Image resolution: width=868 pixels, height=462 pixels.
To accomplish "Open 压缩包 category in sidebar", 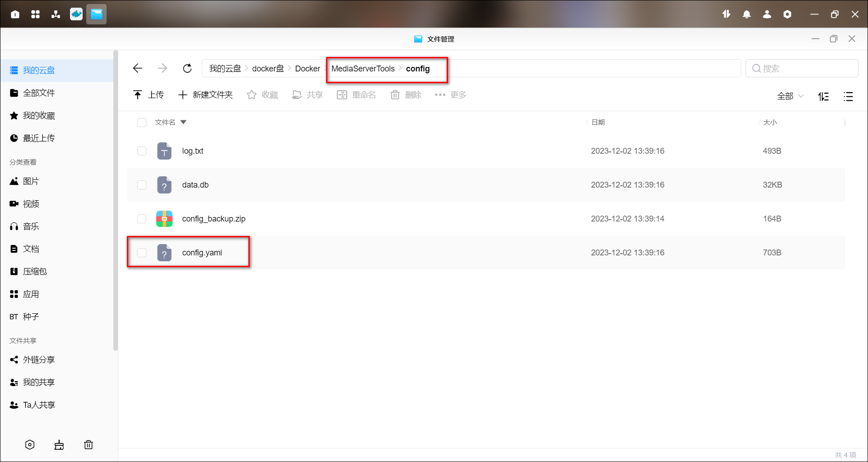I will tap(35, 272).
